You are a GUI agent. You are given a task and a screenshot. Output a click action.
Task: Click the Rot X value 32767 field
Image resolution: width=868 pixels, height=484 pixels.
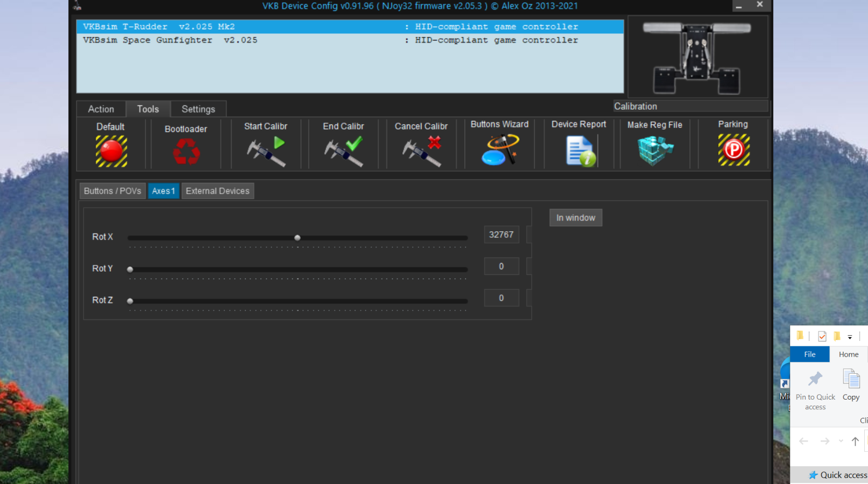tap(501, 234)
